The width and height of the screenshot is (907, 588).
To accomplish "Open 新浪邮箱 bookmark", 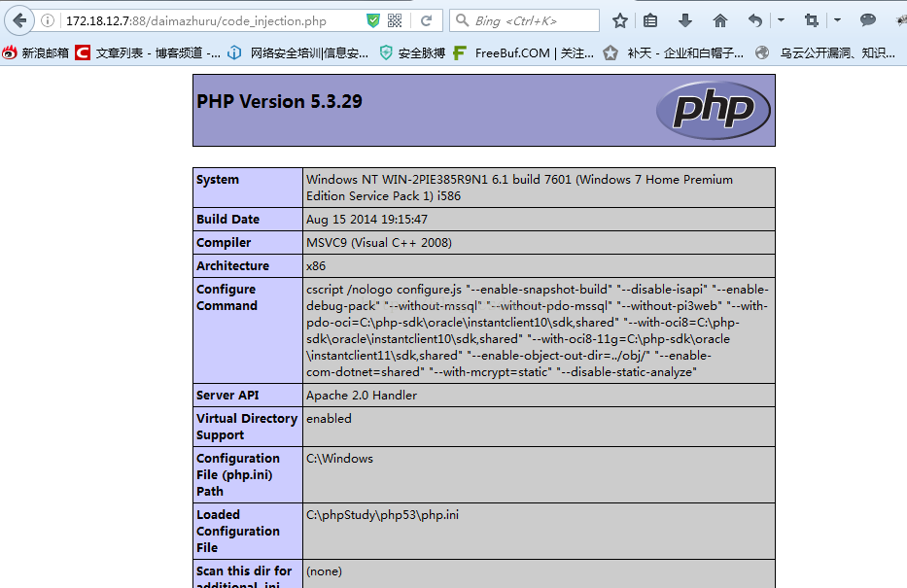I will point(35,53).
